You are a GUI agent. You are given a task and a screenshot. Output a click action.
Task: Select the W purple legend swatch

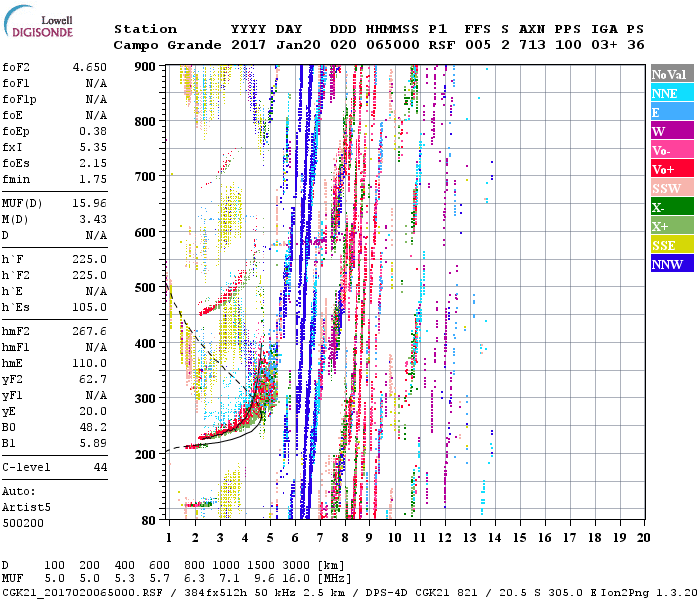672,131
